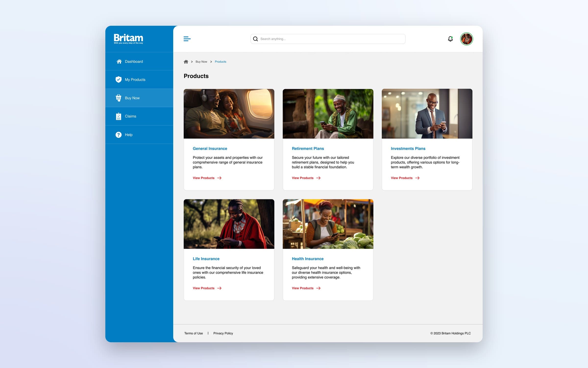Click Products in the breadcrumb
This screenshot has height=368, width=588.
[220, 62]
